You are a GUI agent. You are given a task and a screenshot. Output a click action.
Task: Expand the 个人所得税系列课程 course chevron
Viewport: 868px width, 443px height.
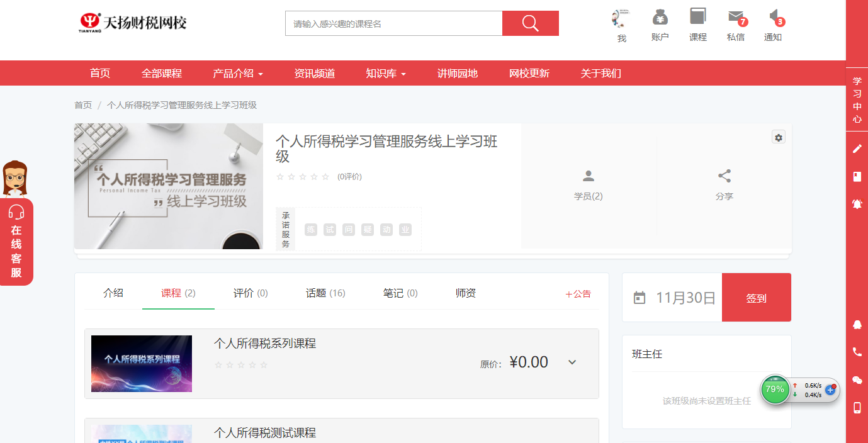coord(572,362)
